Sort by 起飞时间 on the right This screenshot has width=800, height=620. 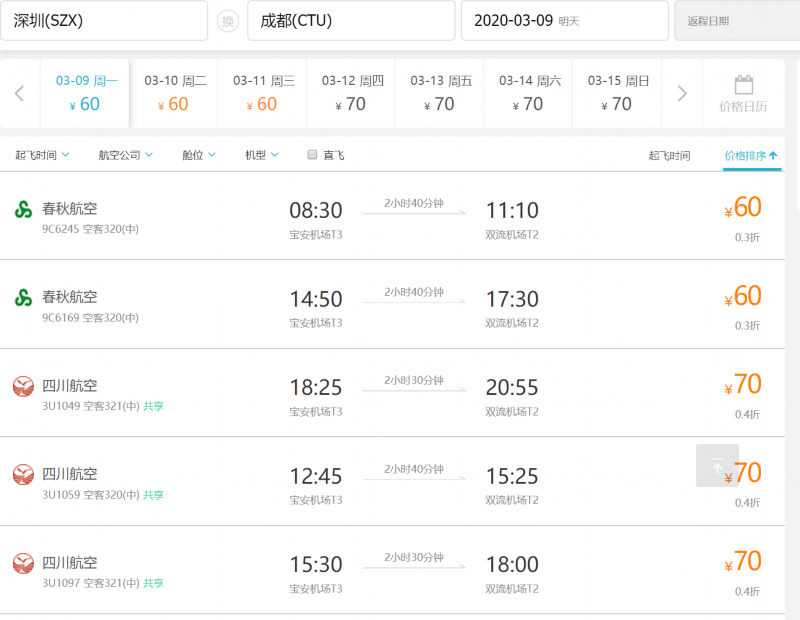[669, 156]
